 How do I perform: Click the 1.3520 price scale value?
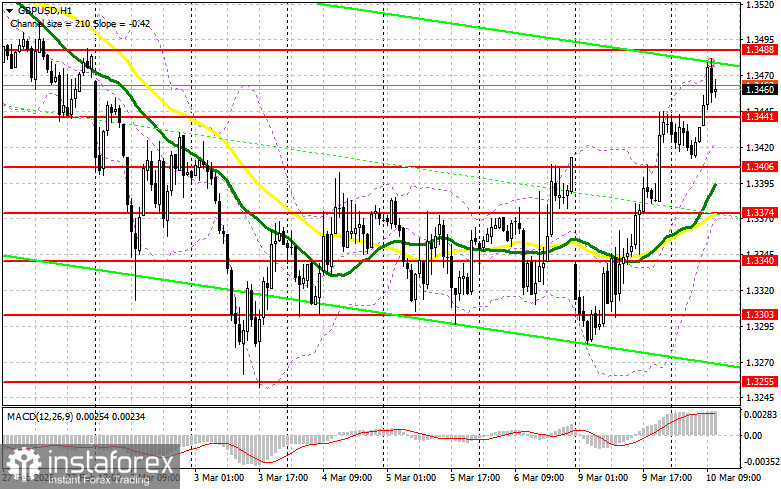(x=760, y=5)
